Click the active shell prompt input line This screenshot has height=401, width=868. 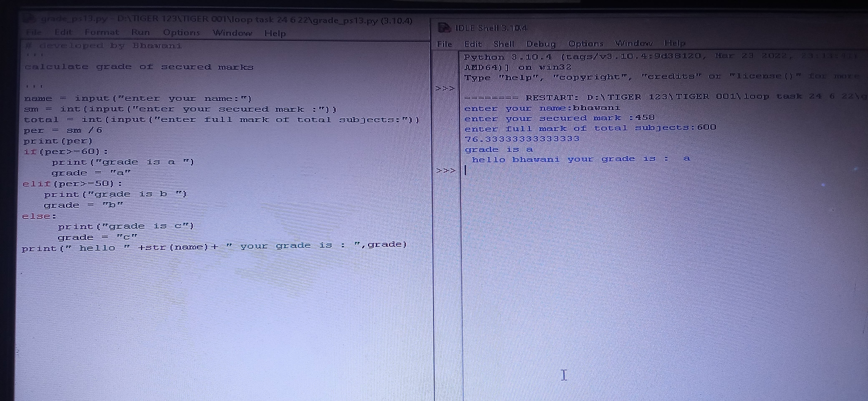[573, 170]
